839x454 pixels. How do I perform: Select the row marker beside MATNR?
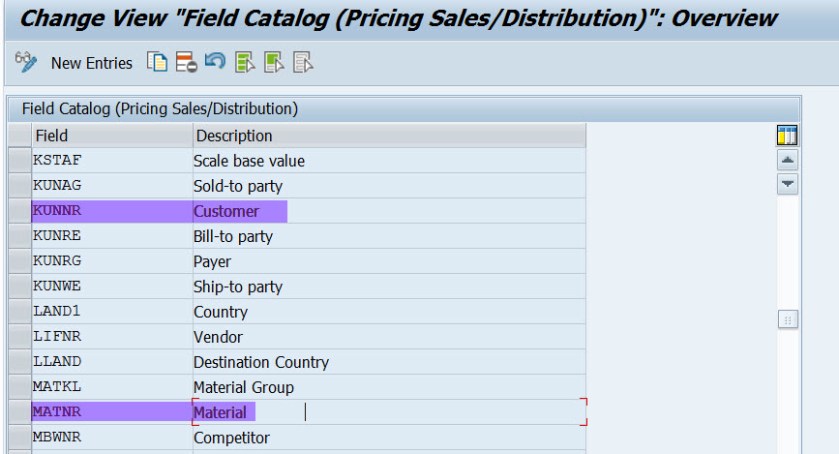pyautogui.click(x=19, y=411)
